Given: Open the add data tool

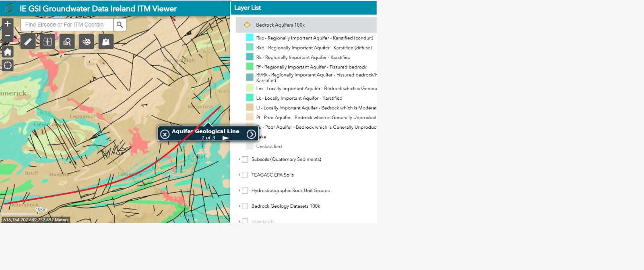Looking at the screenshot, I should [x=106, y=41].
